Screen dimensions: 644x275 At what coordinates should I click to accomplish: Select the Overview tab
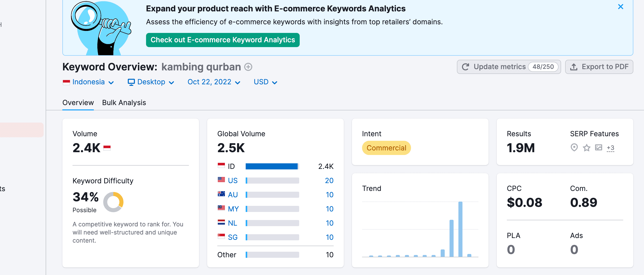78,103
